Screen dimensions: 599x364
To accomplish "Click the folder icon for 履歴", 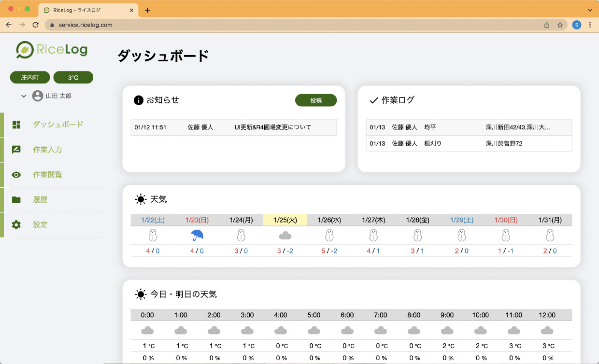I will point(16,200).
